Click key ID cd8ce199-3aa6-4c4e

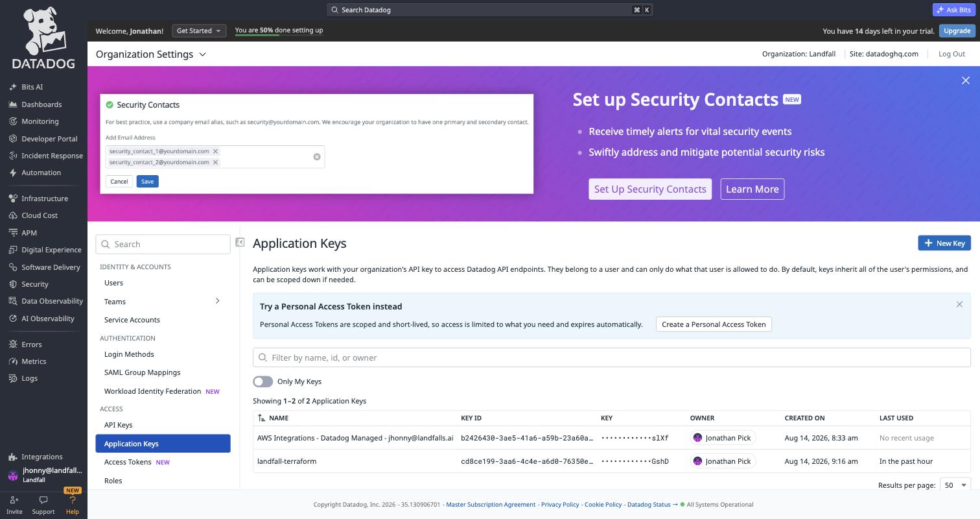coord(527,461)
